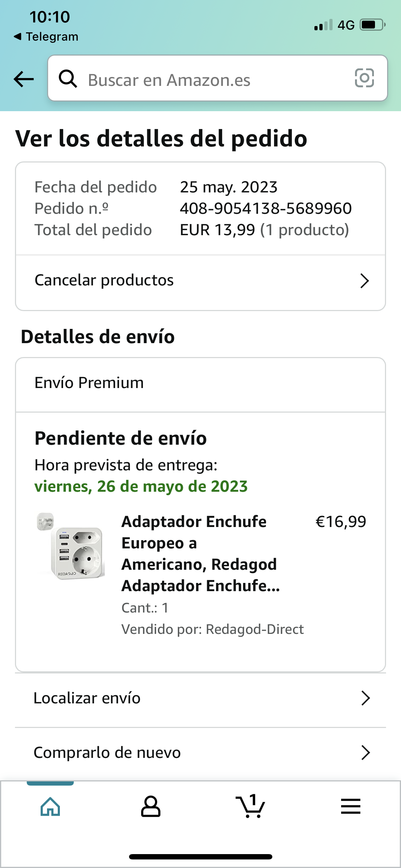The height and width of the screenshot is (868, 401).
Task: Return to Telegram via back indicator
Action: 46,37
